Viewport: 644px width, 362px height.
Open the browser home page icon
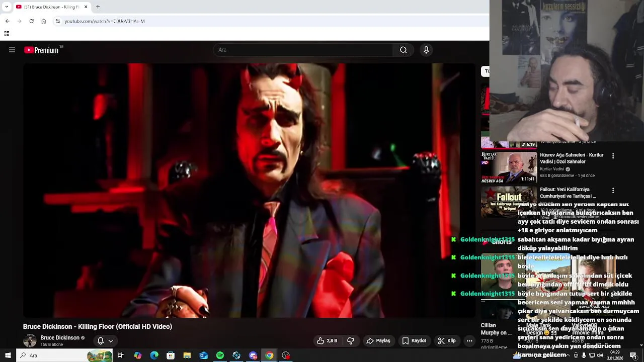[x=43, y=21]
